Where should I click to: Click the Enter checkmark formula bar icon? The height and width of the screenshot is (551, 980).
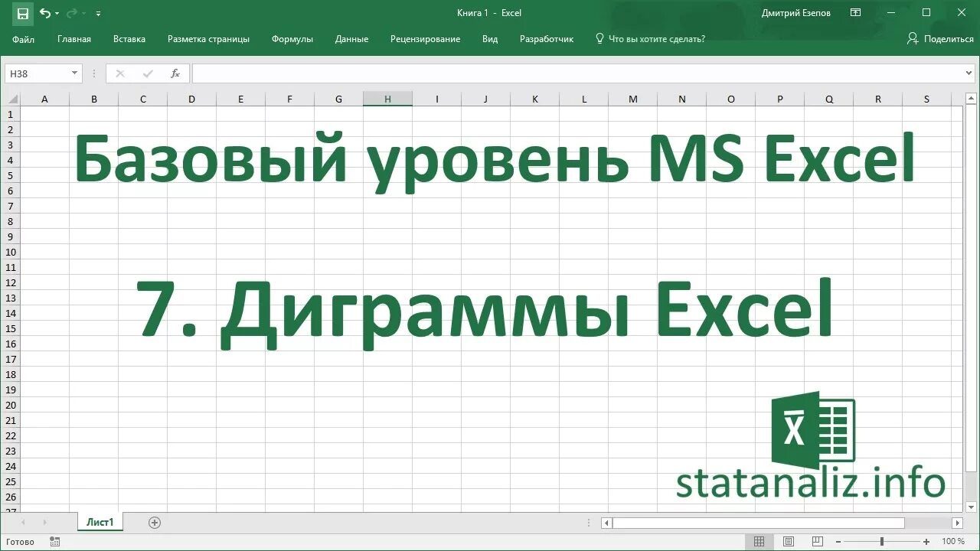point(148,73)
